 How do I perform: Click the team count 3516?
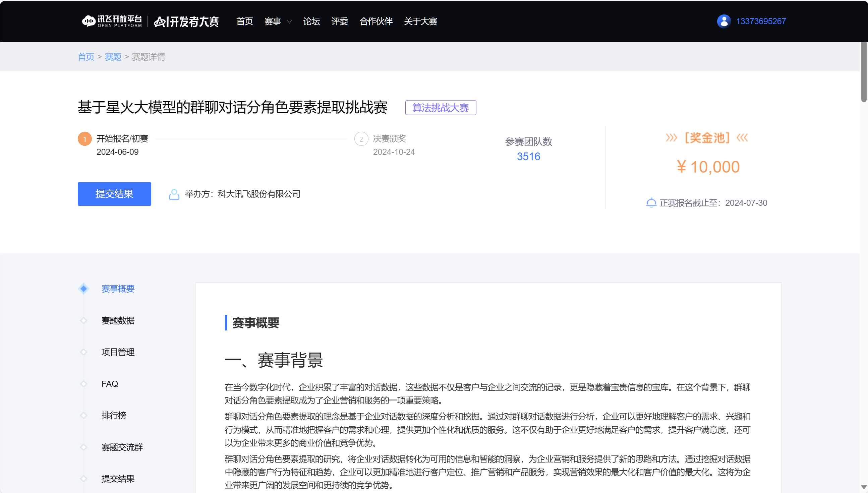pyautogui.click(x=528, y=157)
